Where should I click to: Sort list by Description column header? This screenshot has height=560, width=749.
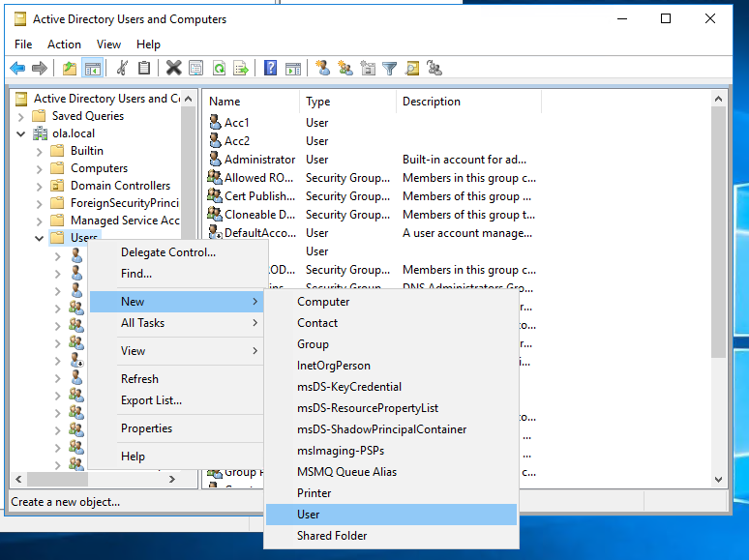(468, 102)
